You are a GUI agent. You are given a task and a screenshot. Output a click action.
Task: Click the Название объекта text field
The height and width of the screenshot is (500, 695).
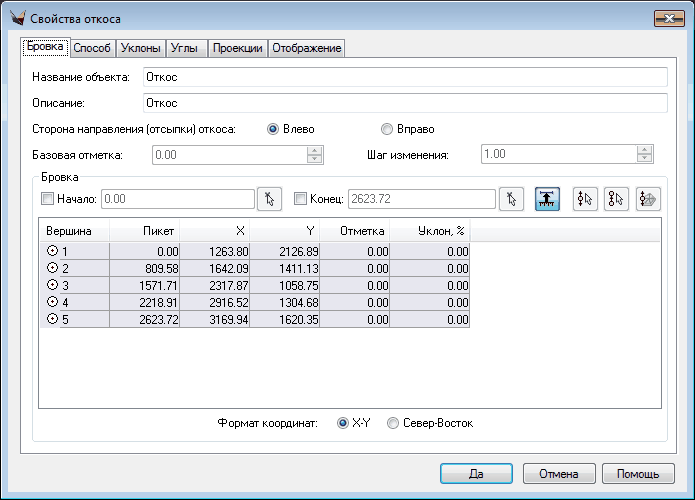pyautogui.click(x=404, y=77)
